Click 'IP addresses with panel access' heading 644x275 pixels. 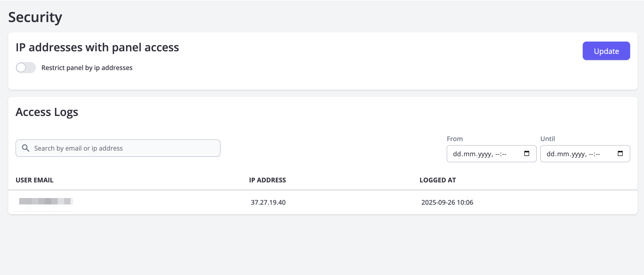pos(97,47)
